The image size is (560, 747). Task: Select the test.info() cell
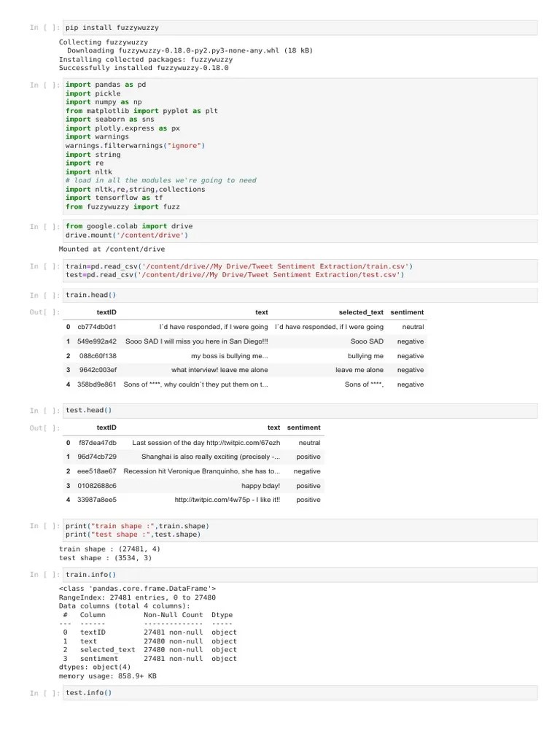(300, 693)
